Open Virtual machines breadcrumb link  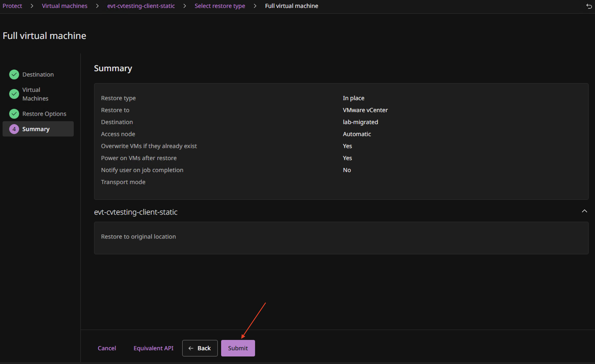point(64,6)
